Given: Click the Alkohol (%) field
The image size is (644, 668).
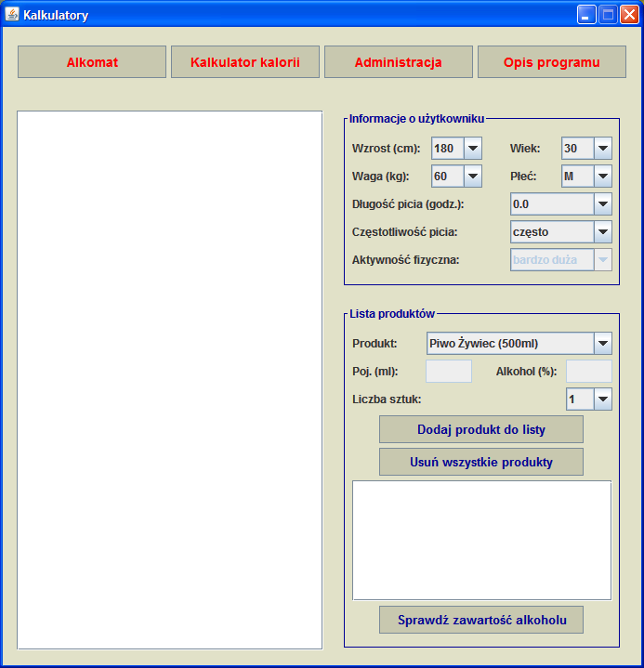Looking at the screenshot, I should [x=589, y=371].
